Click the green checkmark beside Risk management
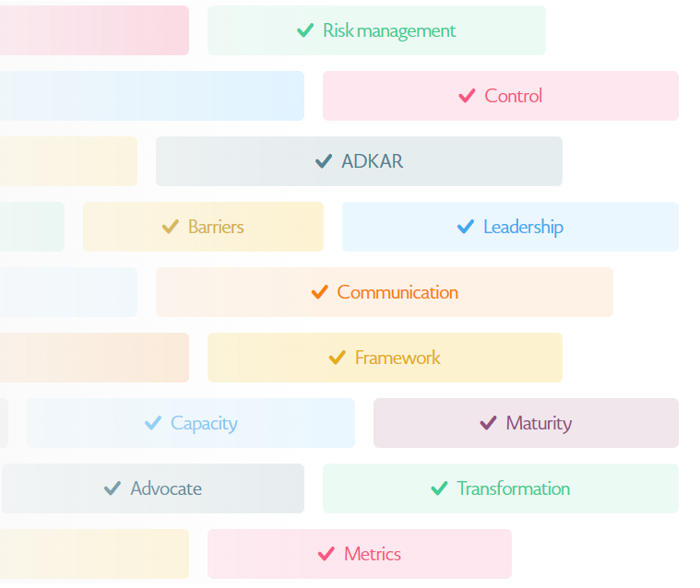The image size is (700, 588). 305,30
